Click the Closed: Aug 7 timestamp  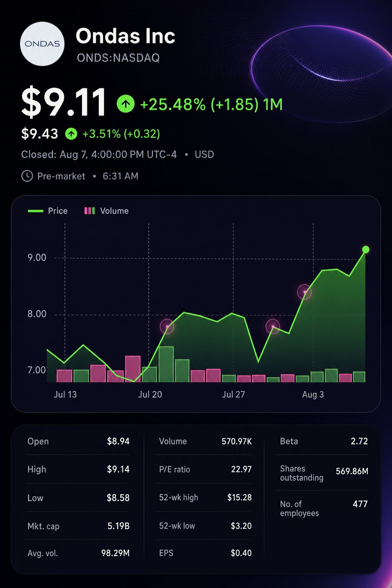(99, 155)
